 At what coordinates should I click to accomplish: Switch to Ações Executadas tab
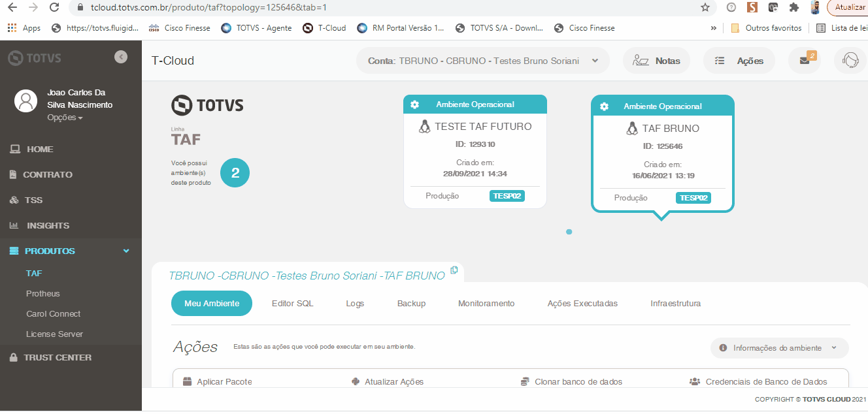point(582,304)
